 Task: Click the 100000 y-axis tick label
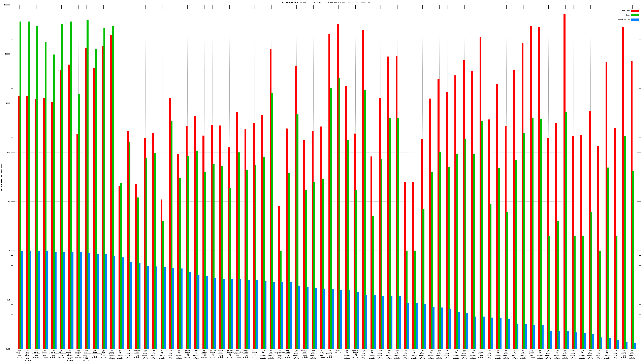click(7, 5)
